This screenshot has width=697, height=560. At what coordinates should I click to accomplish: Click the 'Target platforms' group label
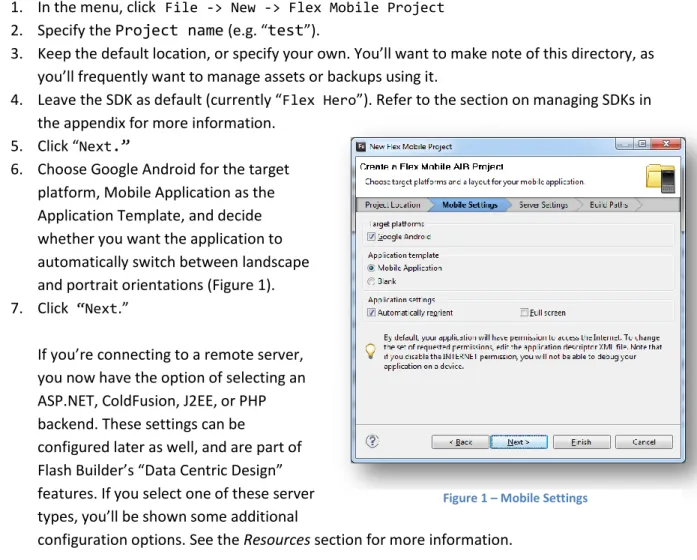(396, 224)
